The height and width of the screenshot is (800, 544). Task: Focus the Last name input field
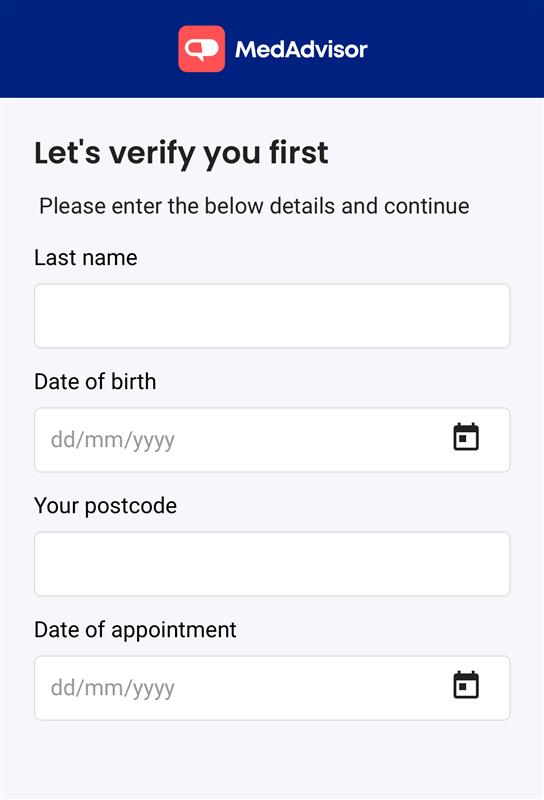coord(272,316)
